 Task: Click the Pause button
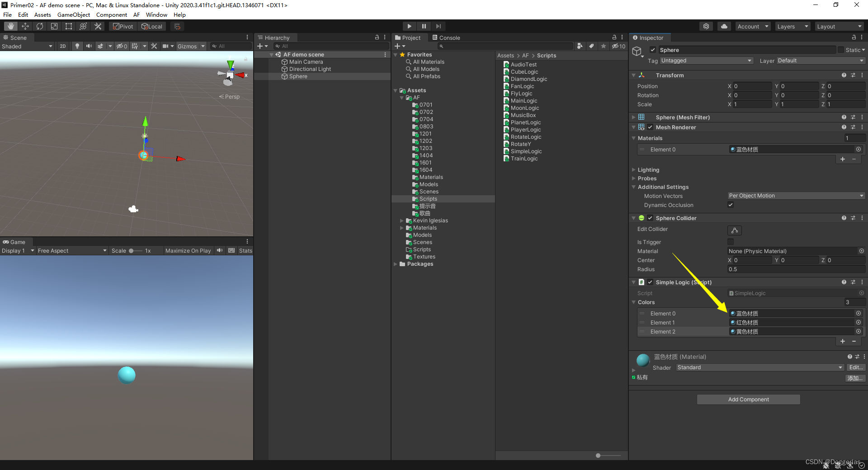pyautogui.click(x=424, y=26)
